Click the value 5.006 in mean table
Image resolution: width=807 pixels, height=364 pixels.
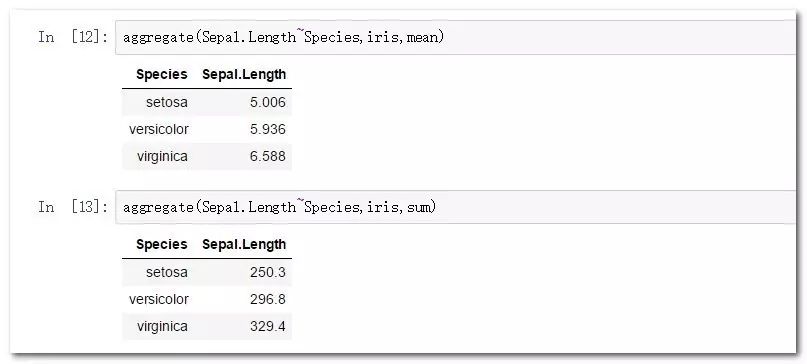(x=268, y=102)
